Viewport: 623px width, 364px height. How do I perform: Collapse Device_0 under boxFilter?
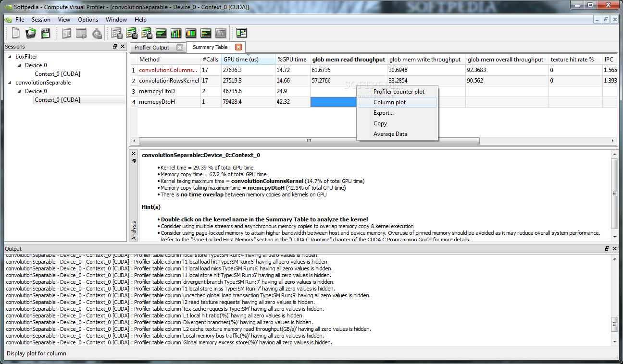[x=19, y=65]
